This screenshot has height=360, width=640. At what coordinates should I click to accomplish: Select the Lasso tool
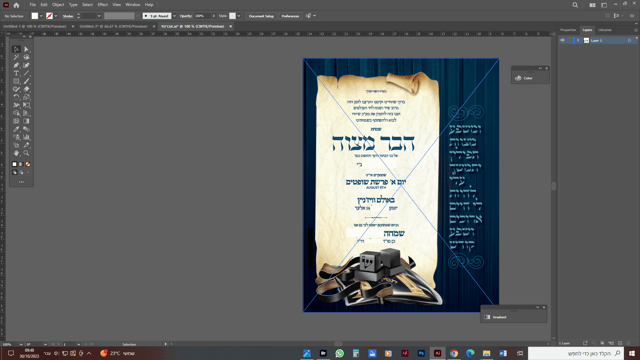[x=27, y=58]
